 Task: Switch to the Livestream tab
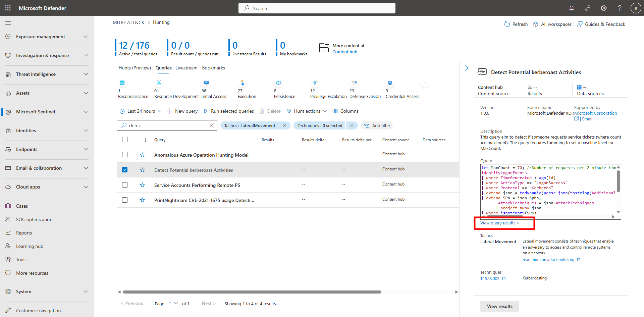tap(186, 68)
